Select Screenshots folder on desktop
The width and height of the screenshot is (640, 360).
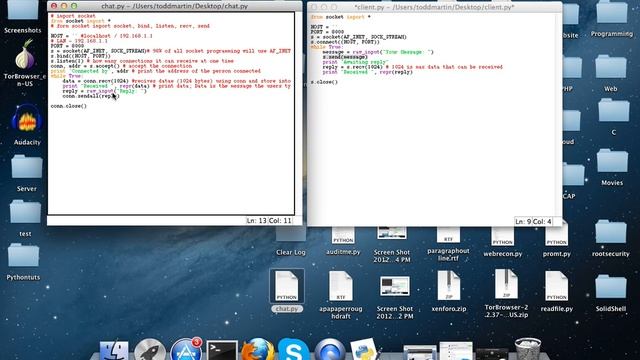[23, 16]
